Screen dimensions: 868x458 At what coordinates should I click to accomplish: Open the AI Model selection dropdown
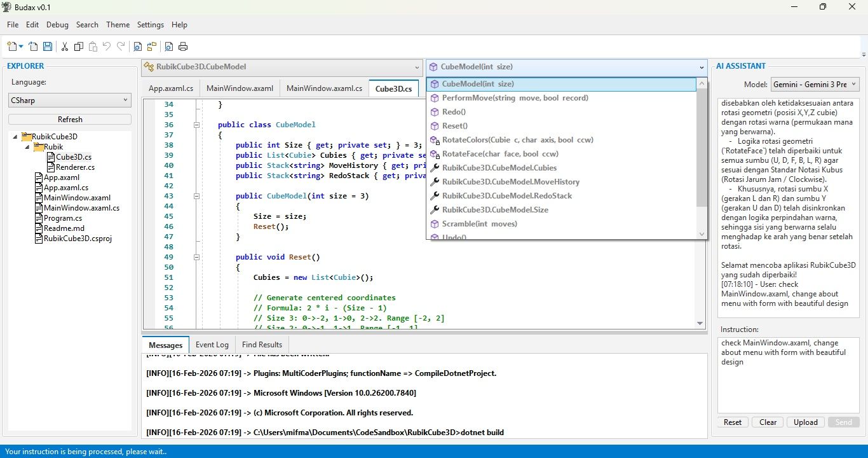tap(815, 85)
